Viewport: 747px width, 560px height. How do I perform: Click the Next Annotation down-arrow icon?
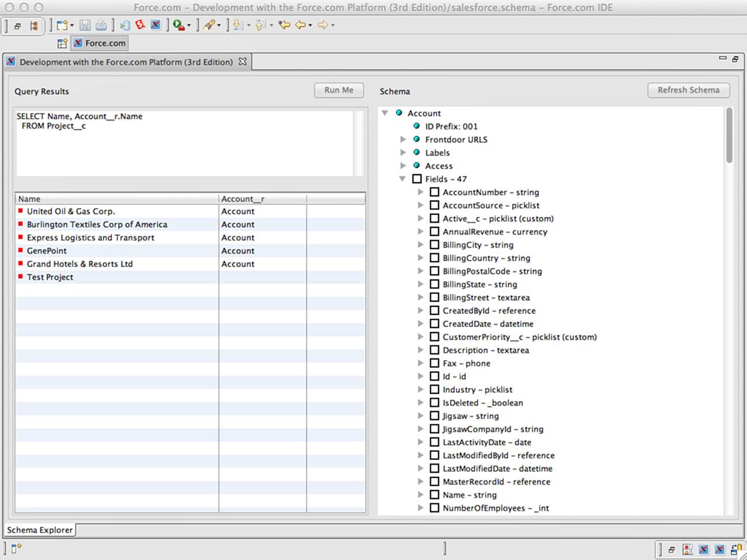238,25
